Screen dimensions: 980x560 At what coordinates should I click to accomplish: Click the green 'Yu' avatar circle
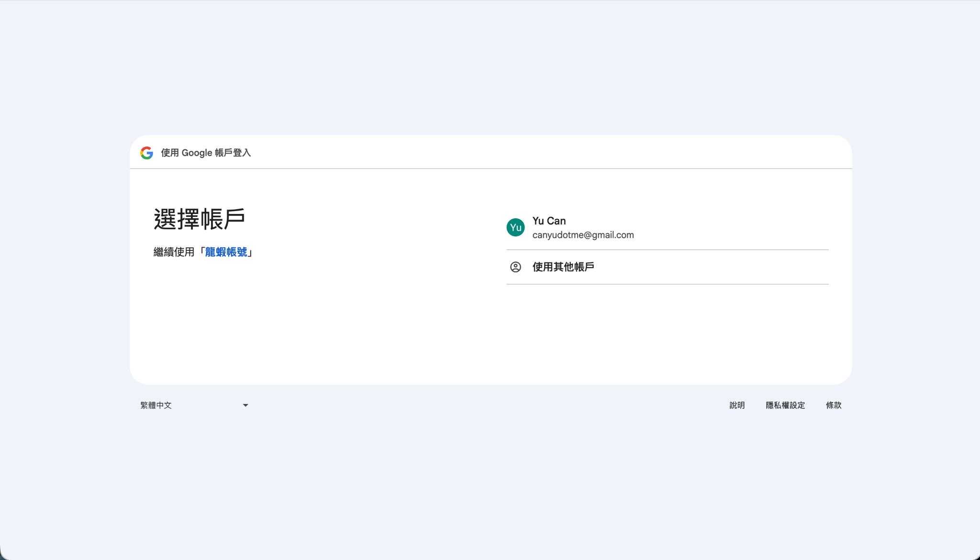(515, 227)
